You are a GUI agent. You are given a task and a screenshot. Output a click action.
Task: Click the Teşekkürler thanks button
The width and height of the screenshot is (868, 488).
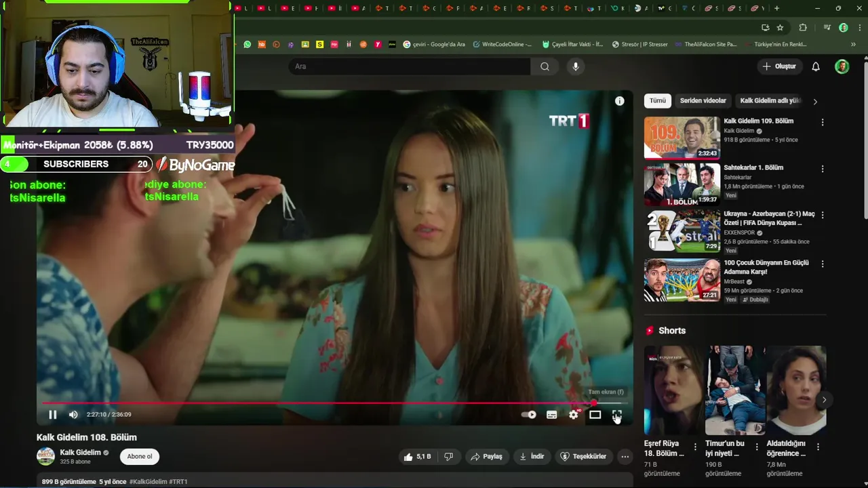pyautogui.click(x=583, y=457)
